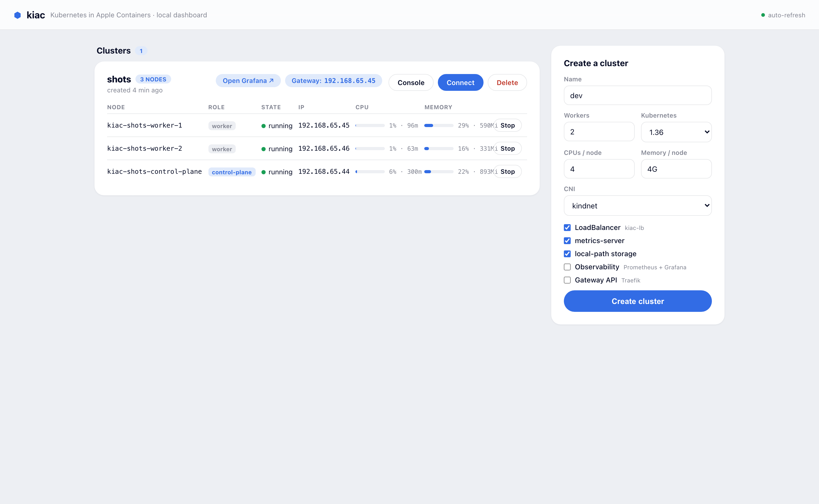Connect to the shots cluster
Screen dimensions: 819x504
pyautogui.click(x=460, y=82)
